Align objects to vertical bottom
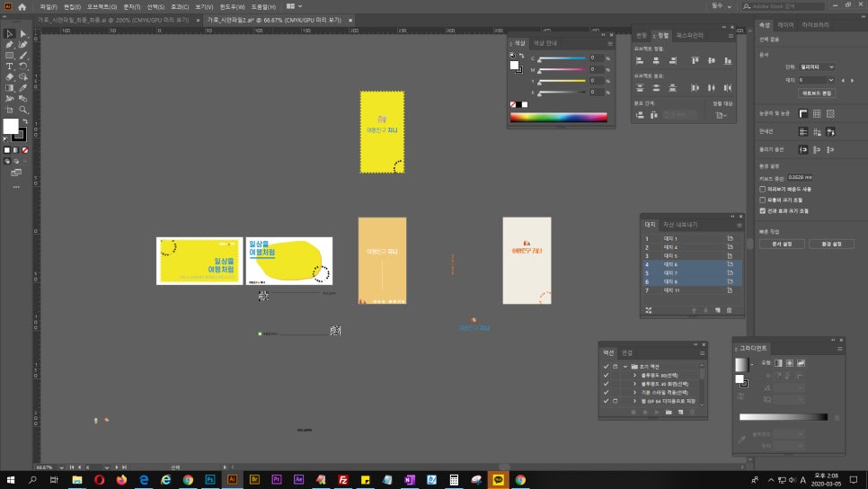The height and width of the screenshot is (489, 868). point(728,60)
